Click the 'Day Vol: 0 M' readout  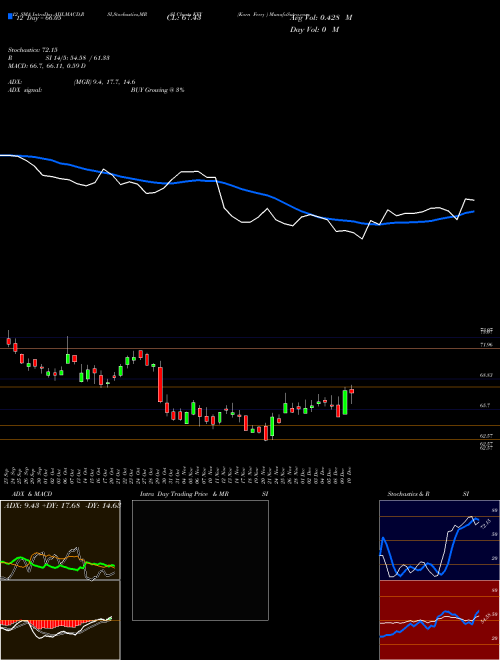pos(314,30)
